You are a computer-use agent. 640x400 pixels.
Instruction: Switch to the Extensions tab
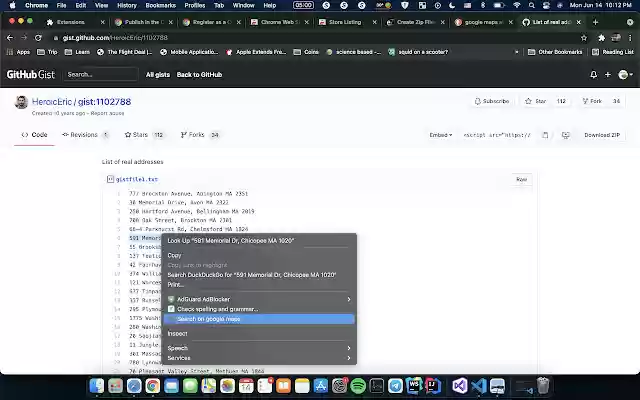point(75,22)
